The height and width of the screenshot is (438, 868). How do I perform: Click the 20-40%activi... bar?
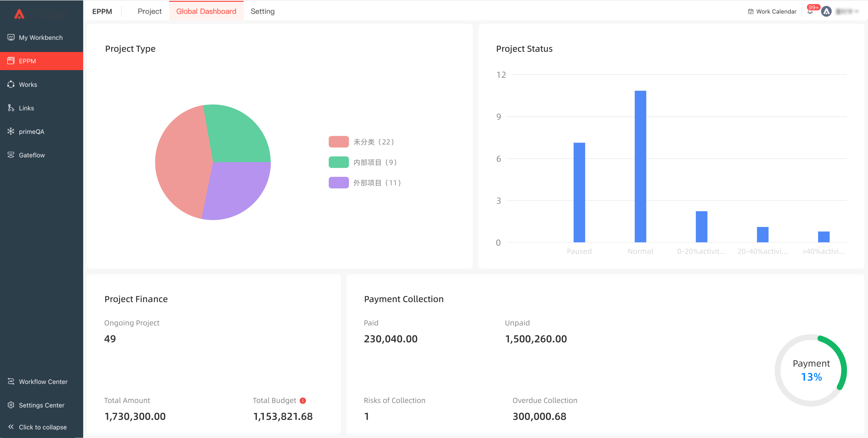(x=762, y=235)
